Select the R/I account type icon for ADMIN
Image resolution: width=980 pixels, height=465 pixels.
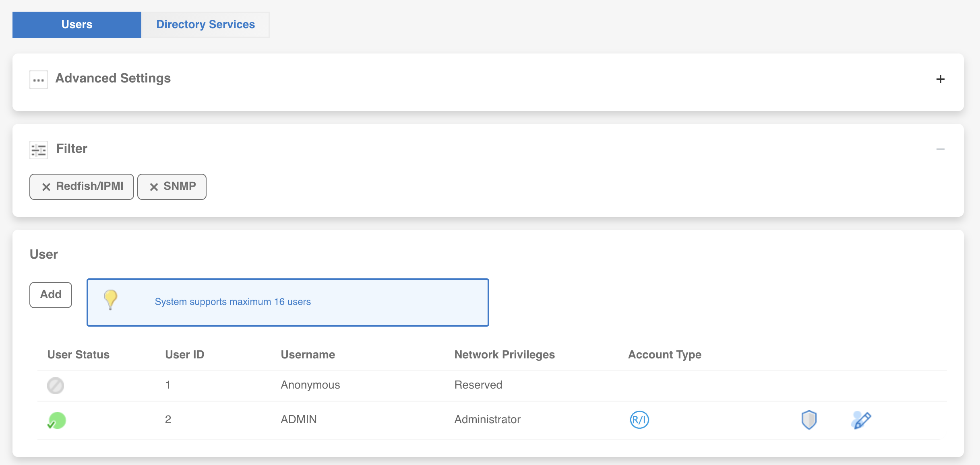(639, 420)
